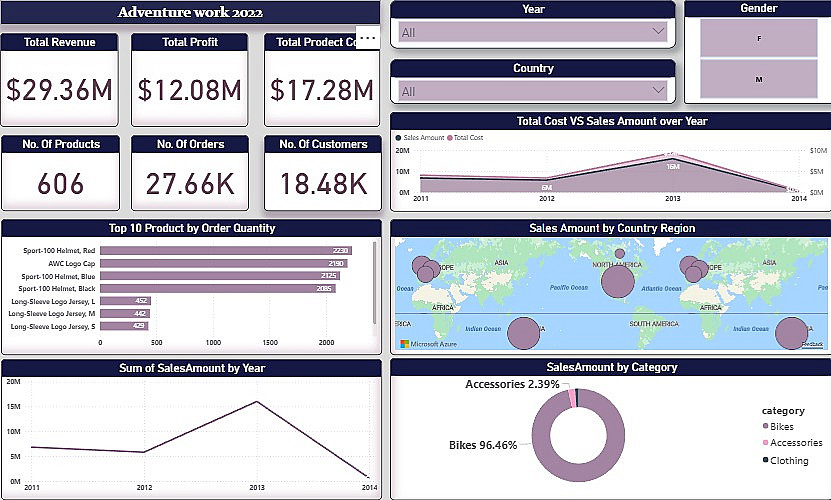Click the Total Profit $12.08M card
Screen dimensions: 831x500
(x=190, y=80)
